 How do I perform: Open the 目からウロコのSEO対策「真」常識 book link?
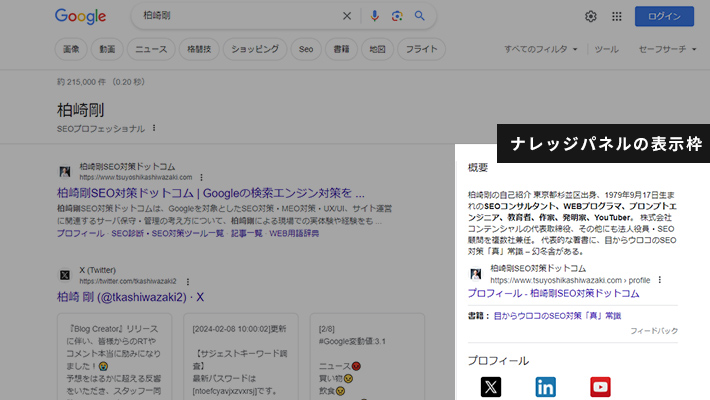pos(557,316)
